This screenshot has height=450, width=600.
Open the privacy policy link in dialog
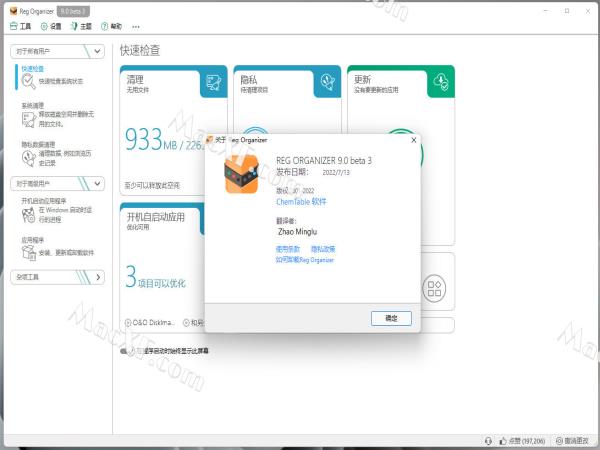click(x=323, y=249)
